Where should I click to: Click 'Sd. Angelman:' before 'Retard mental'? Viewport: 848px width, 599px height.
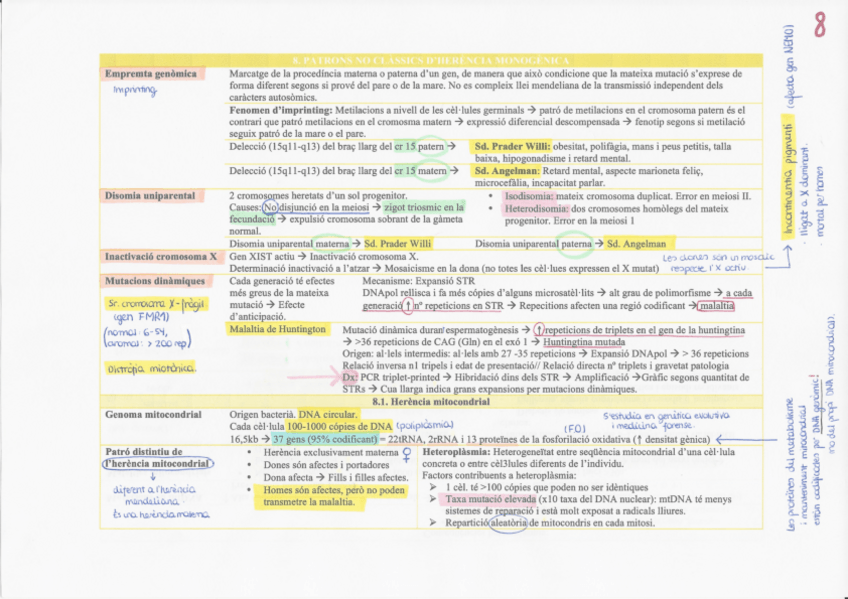(x=507, y=171)
